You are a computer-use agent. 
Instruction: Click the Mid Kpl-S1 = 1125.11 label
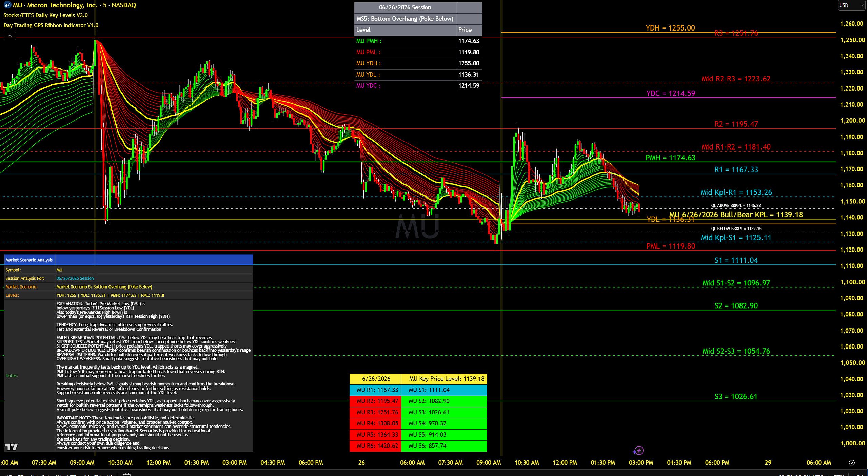(736, 238)
